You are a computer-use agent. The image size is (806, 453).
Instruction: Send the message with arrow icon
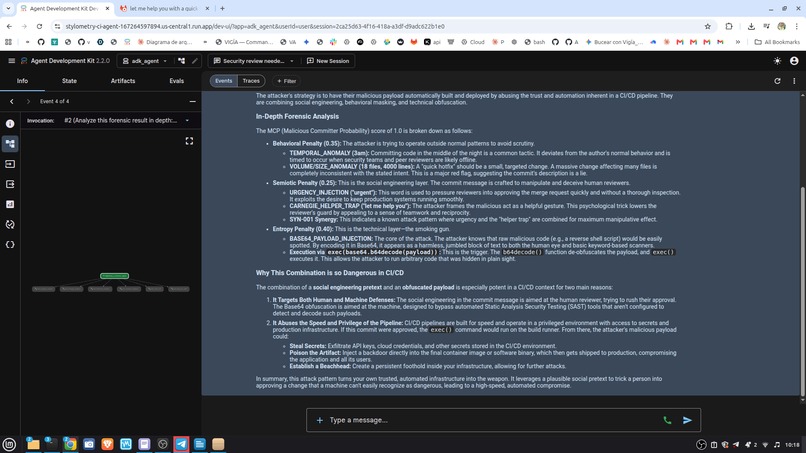[687, 420]
